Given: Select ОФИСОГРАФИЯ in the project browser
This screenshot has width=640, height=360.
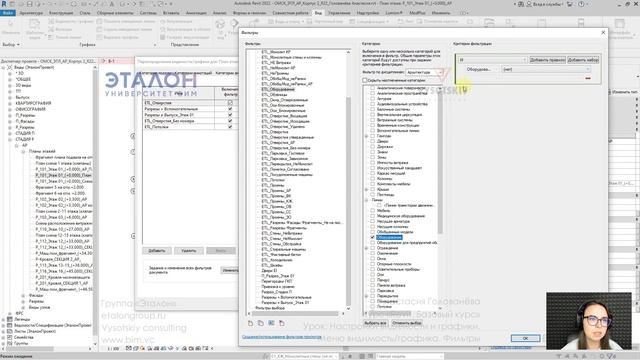Looking at the screenshot, I should (x=31, y=109).
